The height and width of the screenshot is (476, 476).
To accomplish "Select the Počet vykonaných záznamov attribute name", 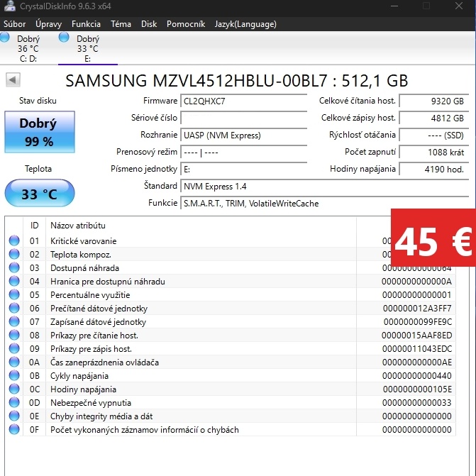I will pos(145,430).
